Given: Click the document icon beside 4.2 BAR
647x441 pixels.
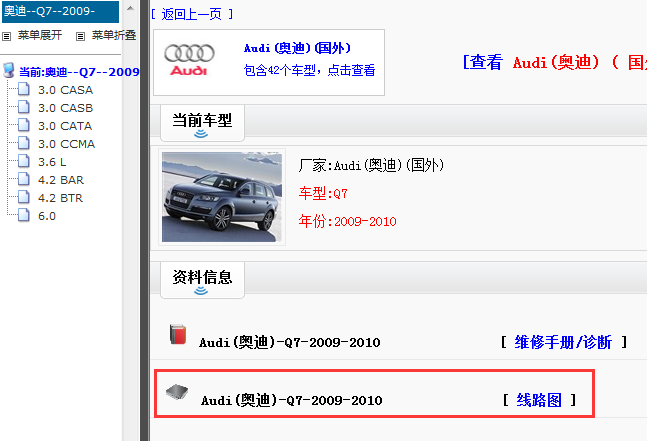Looking at the screenshot, I should (x=24, y=179).
